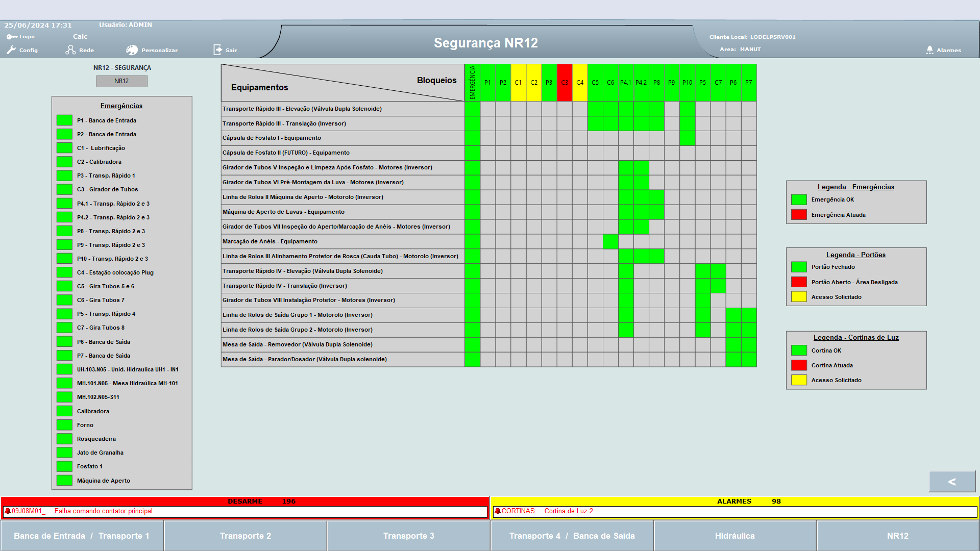Open the Alarmes bell icon
Image resolution: width=980 pixels, height=551 pixels.
point(929,50)
